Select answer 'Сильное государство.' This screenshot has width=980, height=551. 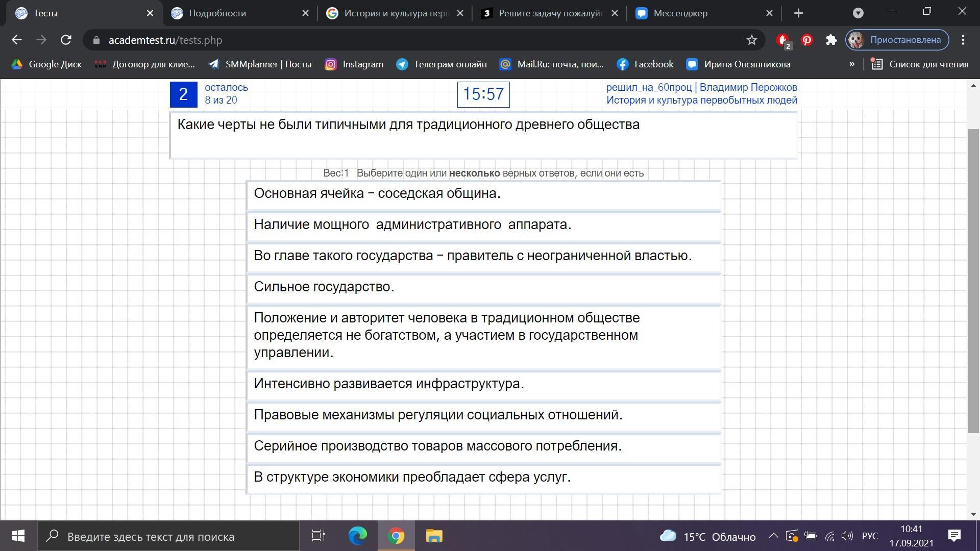pos(483,287)
